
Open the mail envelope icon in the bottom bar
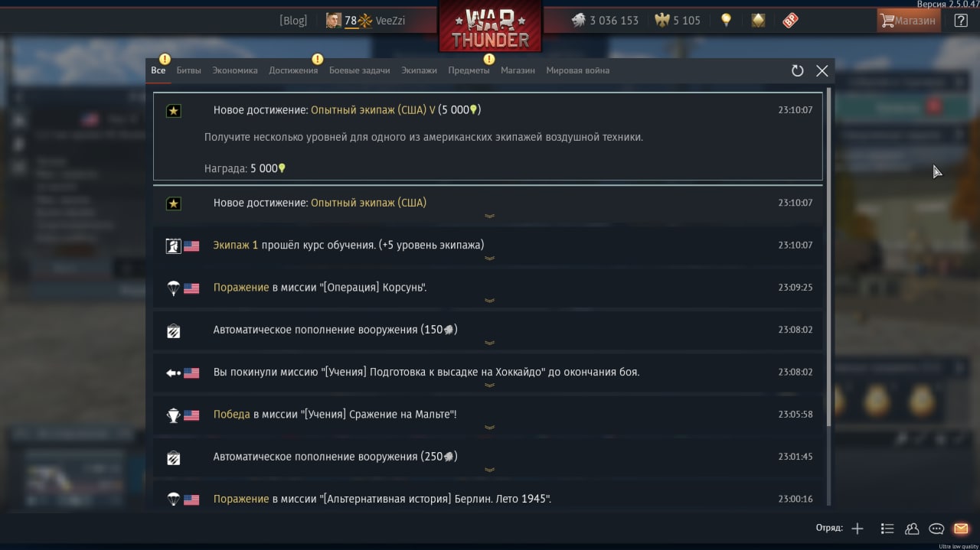(x=960, y=529)
